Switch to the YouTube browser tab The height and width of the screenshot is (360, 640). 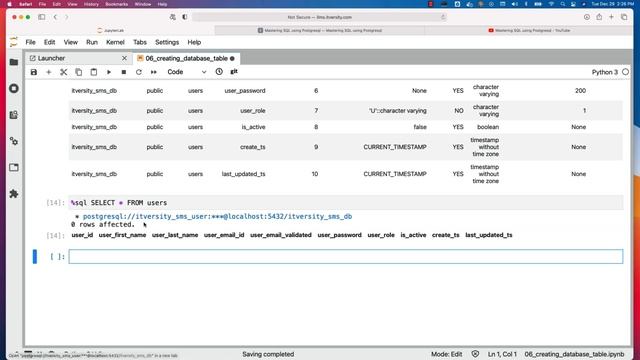[529, 30]
